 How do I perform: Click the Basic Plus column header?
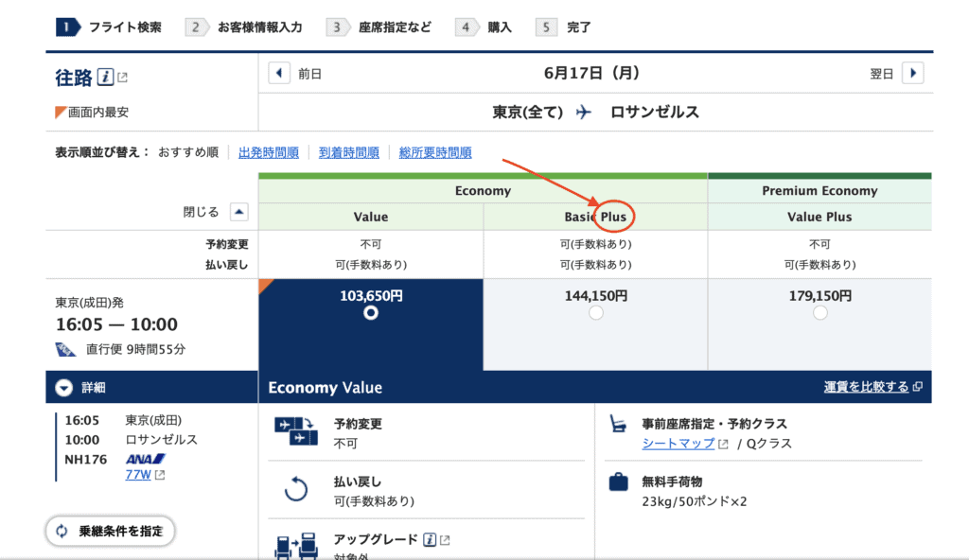click(x=595, y=217)
